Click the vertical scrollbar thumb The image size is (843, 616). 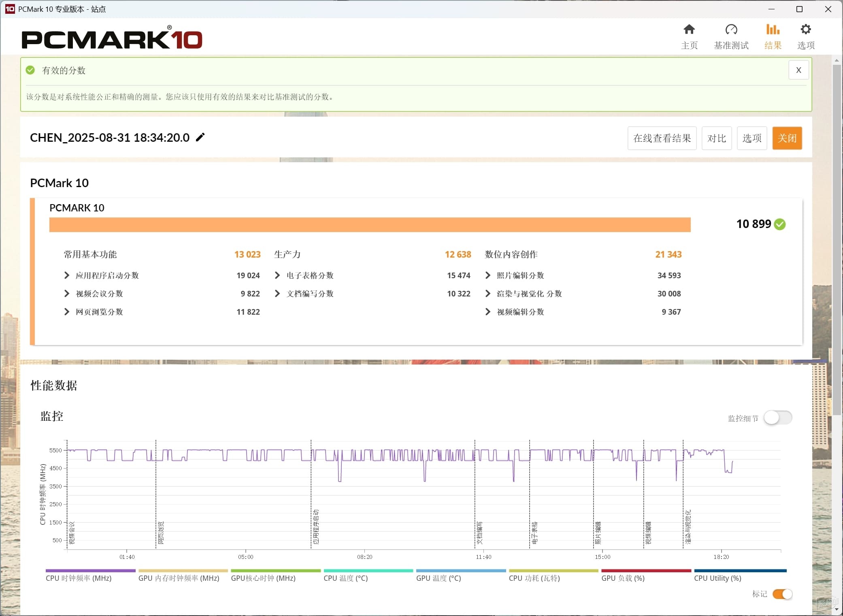[837, 239]
